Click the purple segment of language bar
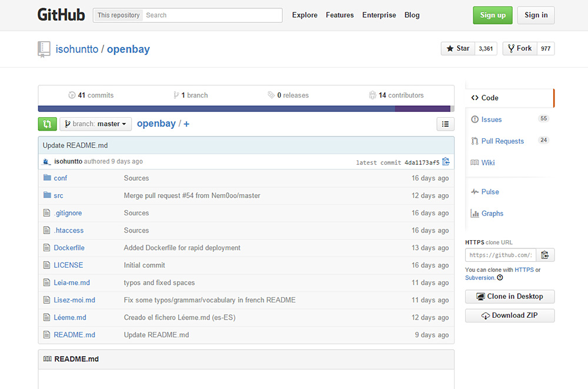Image resolution: width=588 pixels, height=389 pixels. tap(422, 108)
